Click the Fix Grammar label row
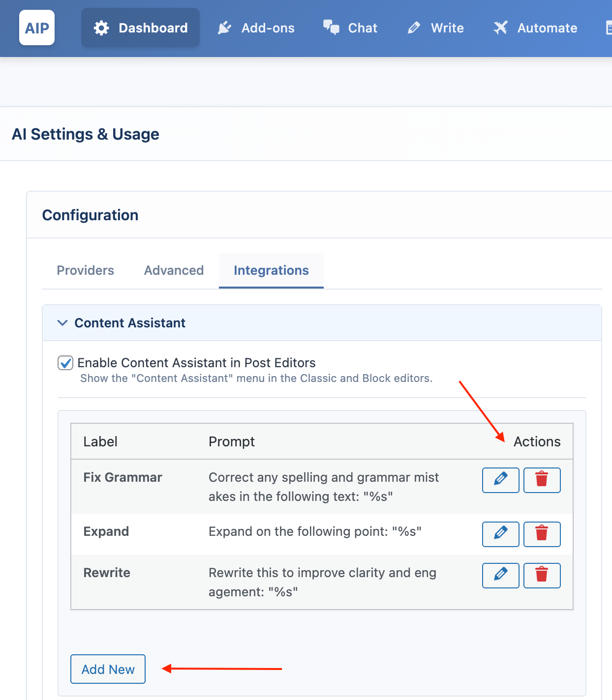This screenshot has width=612, height=700. [322, 487]
